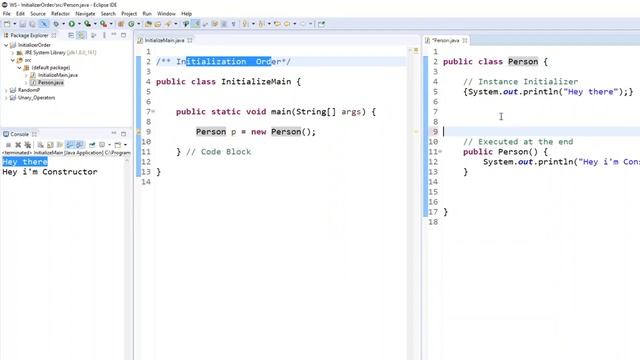This screenshot has height=360, width=640.
Task: Toggle Scroll Lock in Console toolbar
Action: [50, 145]
